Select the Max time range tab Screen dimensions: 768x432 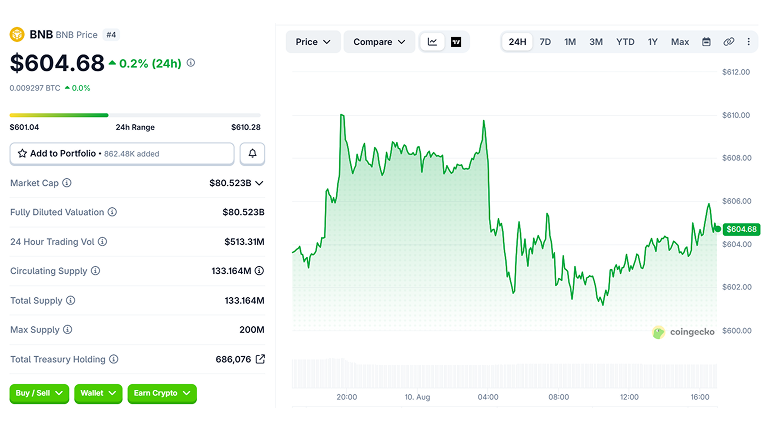point(680,42)
